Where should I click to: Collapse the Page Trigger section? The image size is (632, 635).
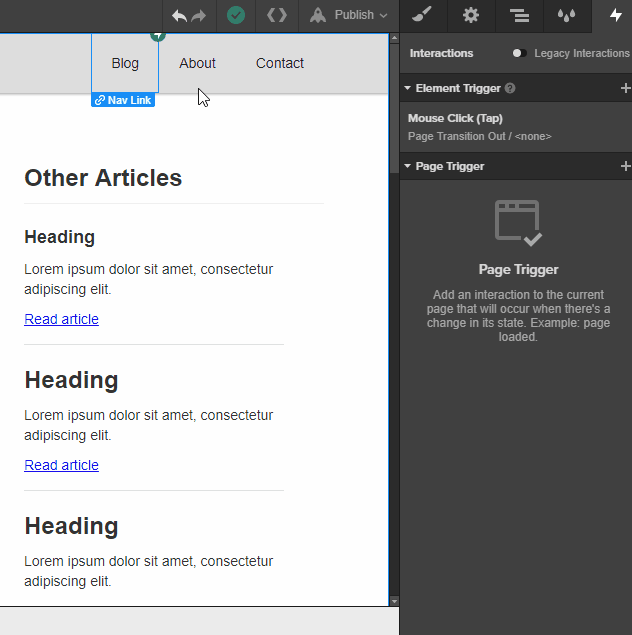[407, 166]
